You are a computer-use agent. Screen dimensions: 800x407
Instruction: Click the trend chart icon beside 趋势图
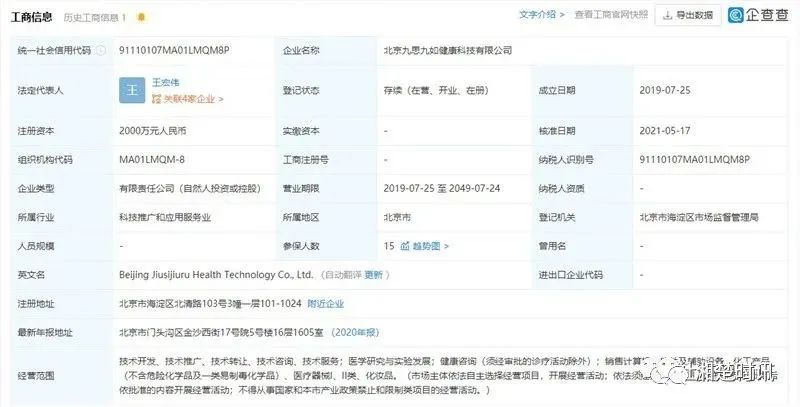click(405, 246)
